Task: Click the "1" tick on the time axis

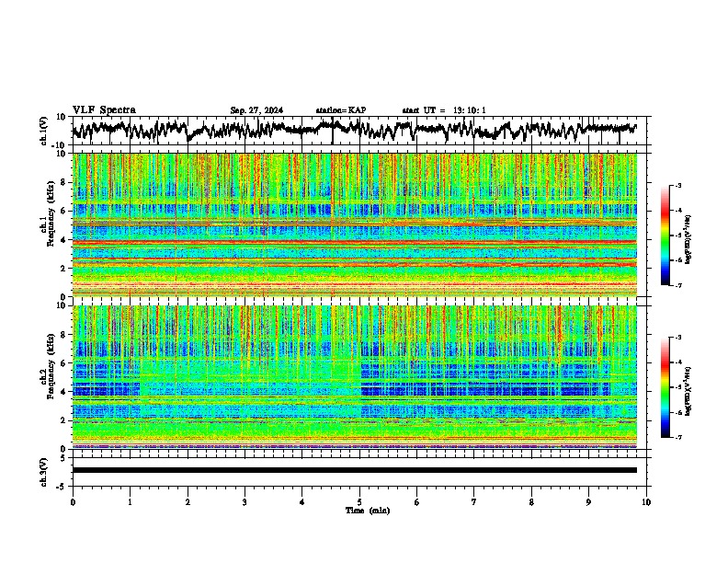Action: tap(130, 502)
